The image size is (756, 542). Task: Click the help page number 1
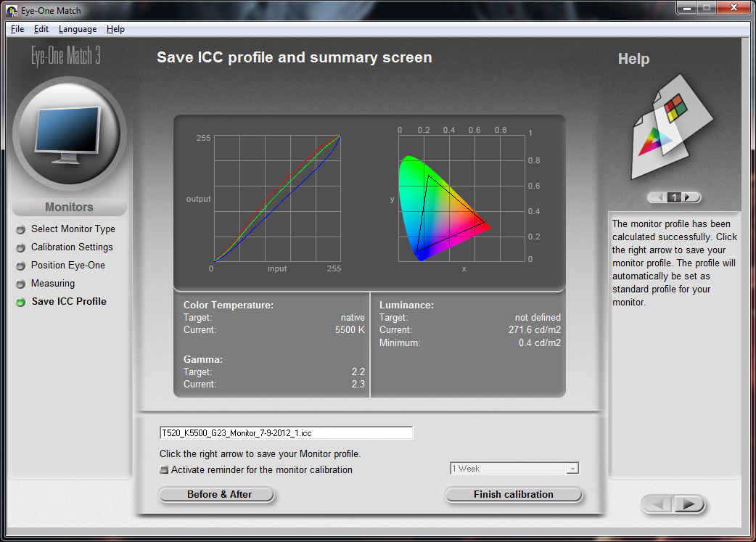click(675, 197)
